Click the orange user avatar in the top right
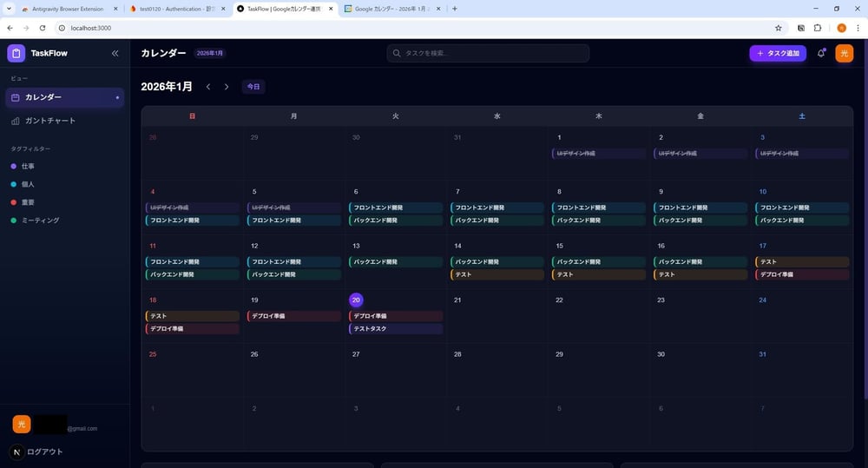 [x=844, y=53]
